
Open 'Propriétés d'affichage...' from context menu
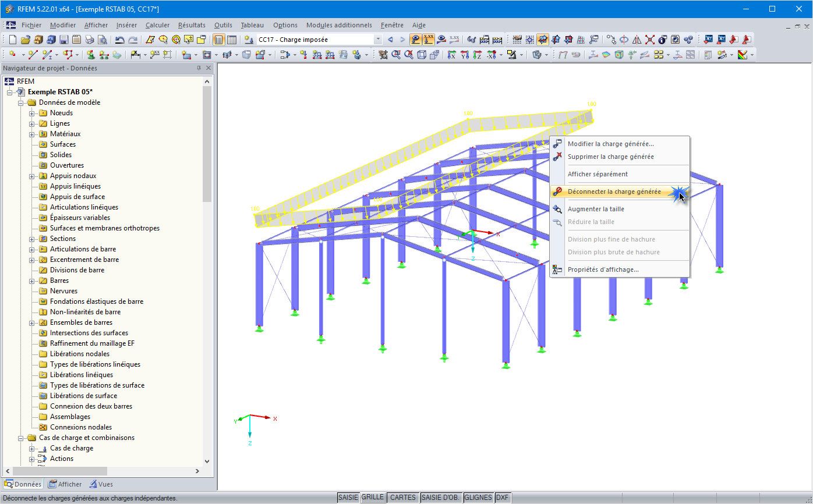tap(620, 269)
